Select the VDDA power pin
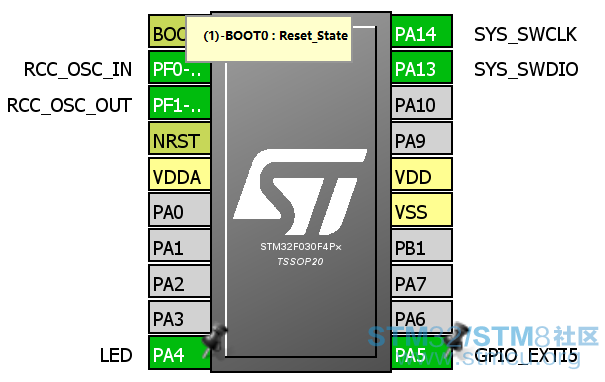 tap(180, 175)
